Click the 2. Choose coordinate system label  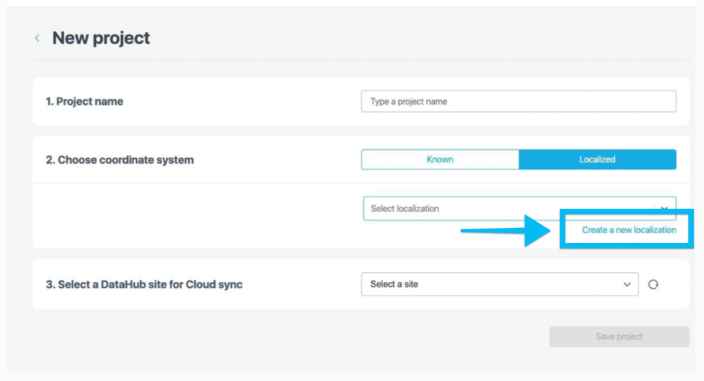(x=120, y=160)
